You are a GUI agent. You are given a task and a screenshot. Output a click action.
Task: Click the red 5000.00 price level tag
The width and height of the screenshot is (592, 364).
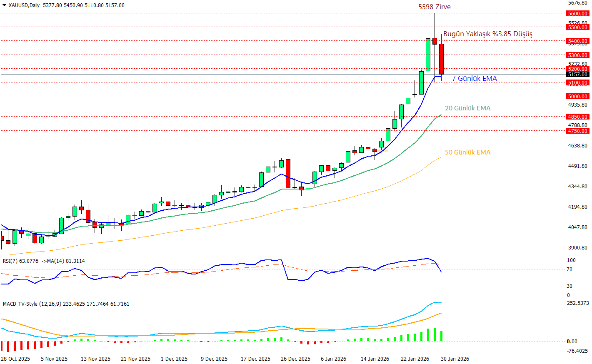coord(577,97)
